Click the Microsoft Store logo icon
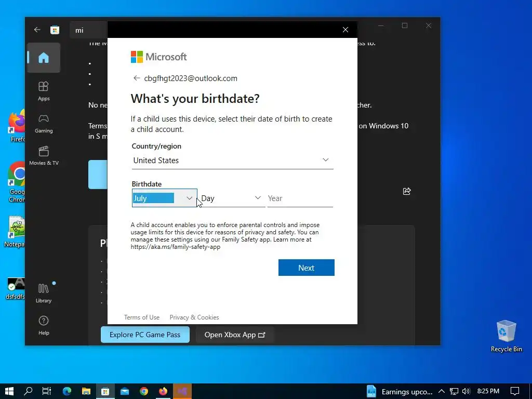 (55, 30)
